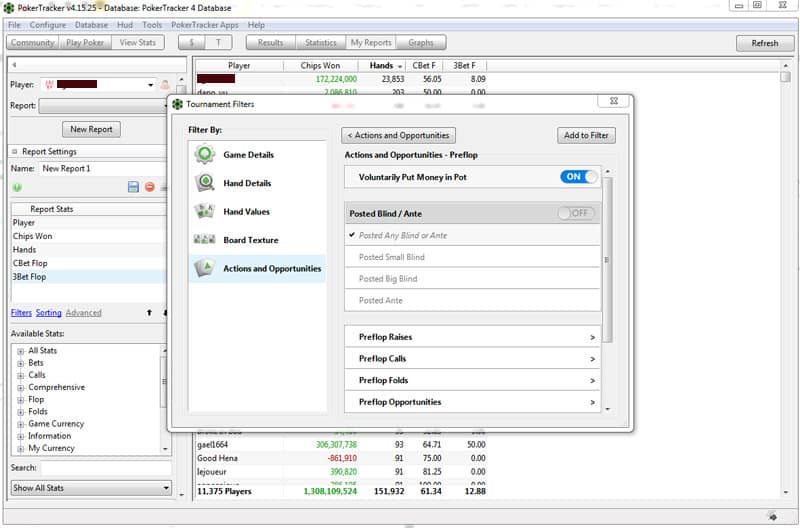This screenshot has width=800, height=528.
Task: Switch to the My Reports tab
Action: click(371, 42)
